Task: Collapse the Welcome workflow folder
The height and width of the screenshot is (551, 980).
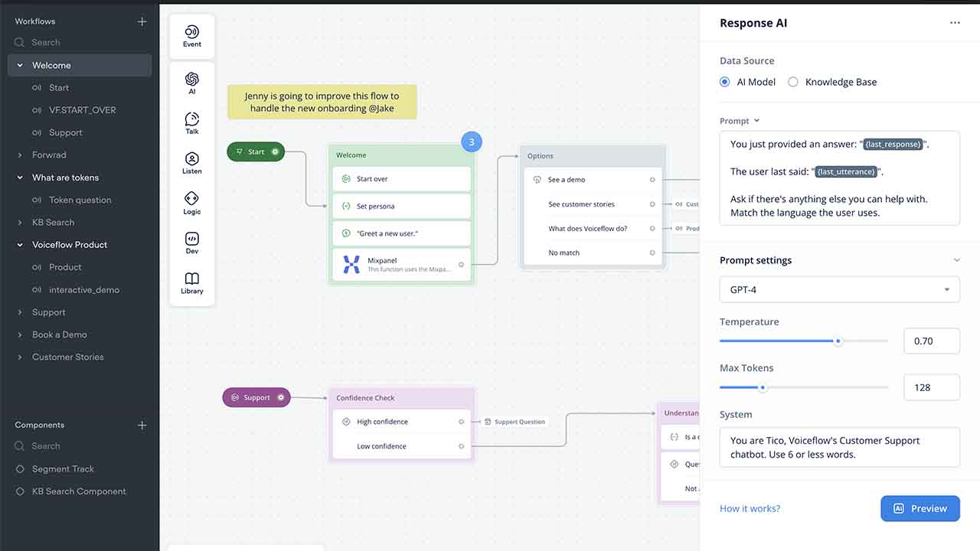Action: coord(20,66)
